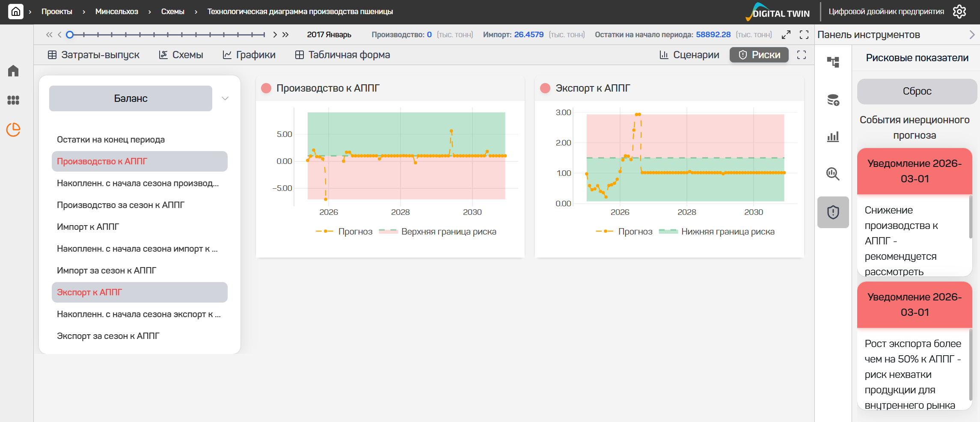Expand the Баланс dropdown chevron

point(225,98)
